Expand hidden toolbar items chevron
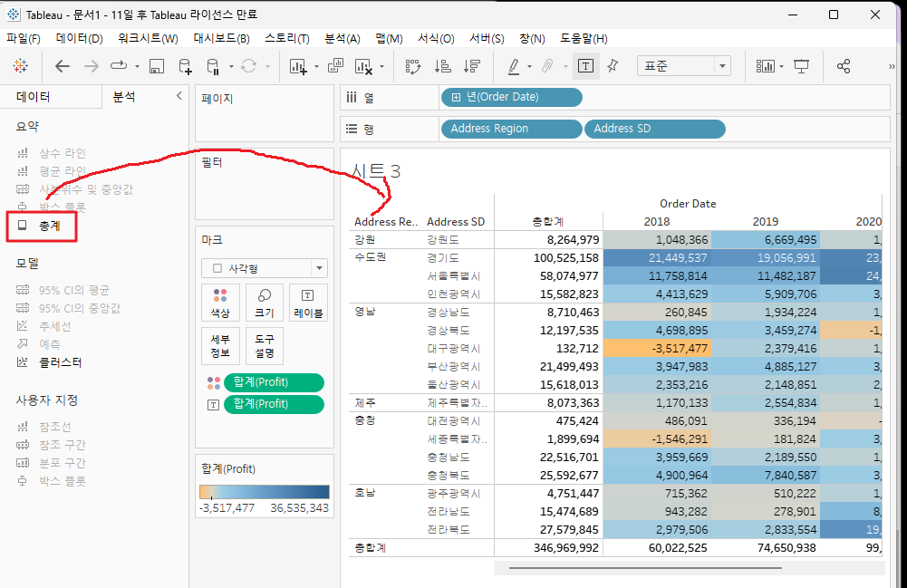Screen dimensions: 907x588 point(892,66)
